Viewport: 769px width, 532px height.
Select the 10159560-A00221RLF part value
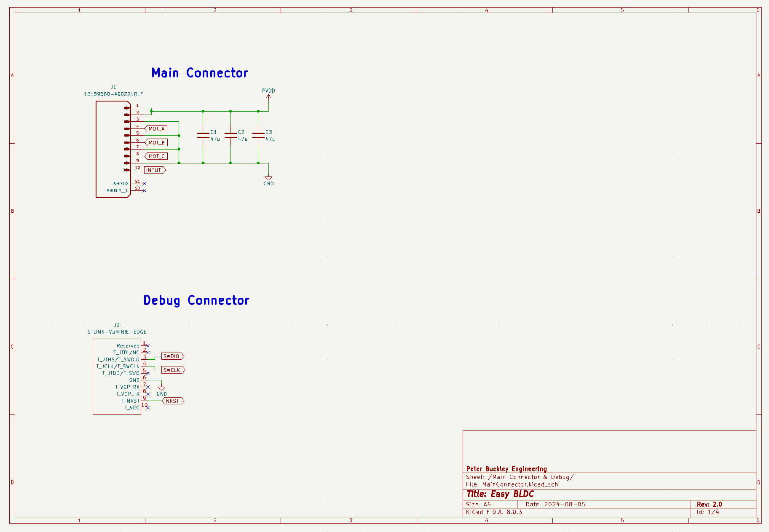click(x=113, y=94)
